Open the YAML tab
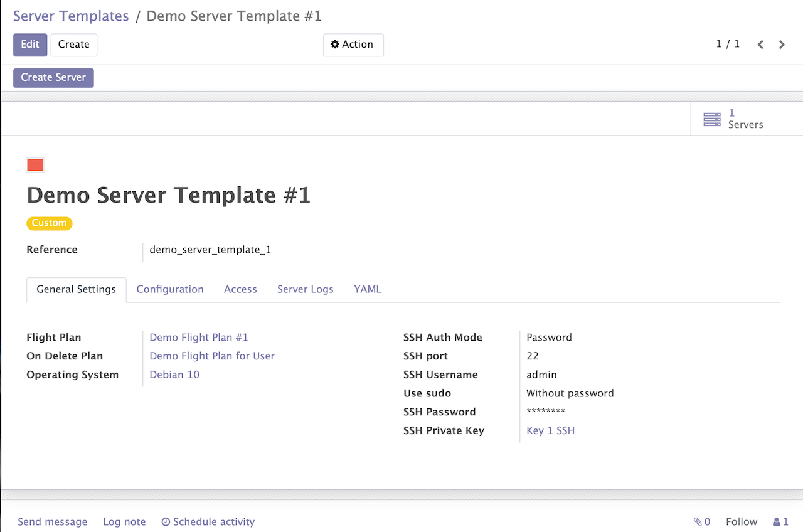Viewport: 803px width, 532px height. pyautogui.click(x=368, y=289)
